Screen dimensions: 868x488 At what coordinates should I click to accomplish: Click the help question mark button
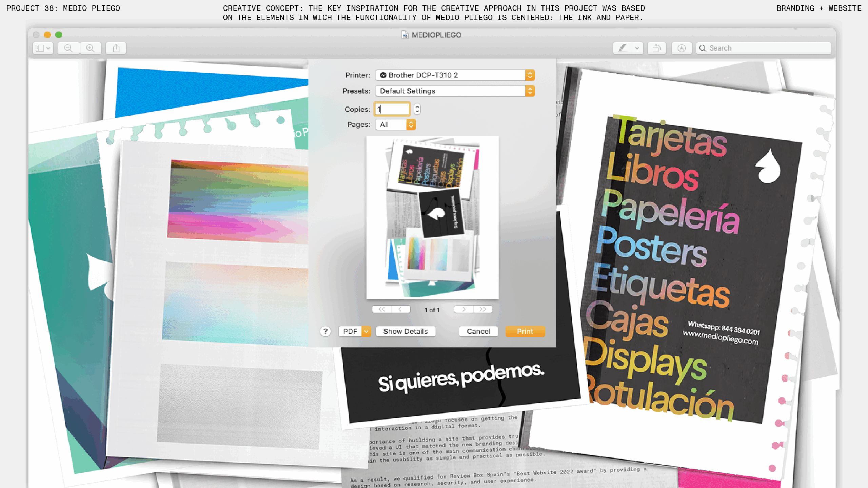325,332
